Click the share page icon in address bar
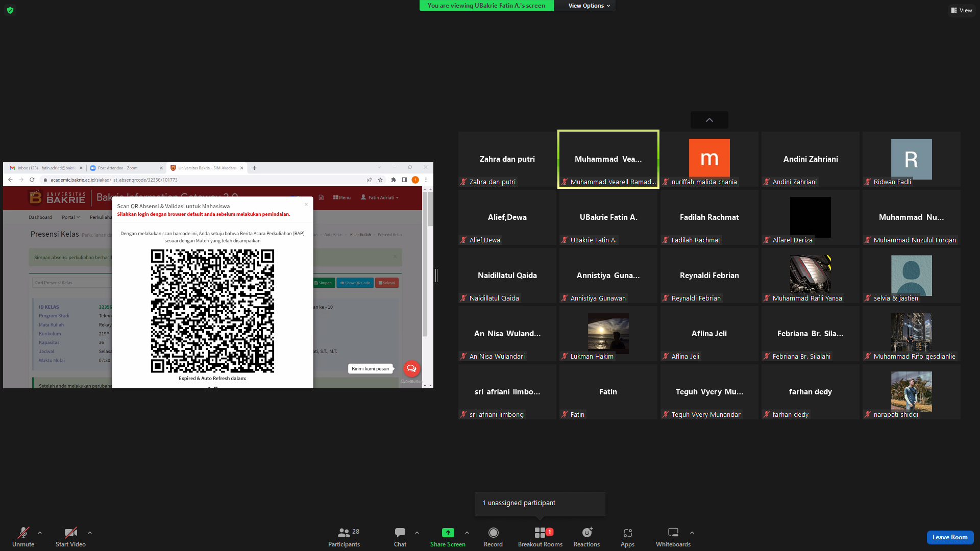The width and height of the screenshot is (980, 551). point(370,180)
